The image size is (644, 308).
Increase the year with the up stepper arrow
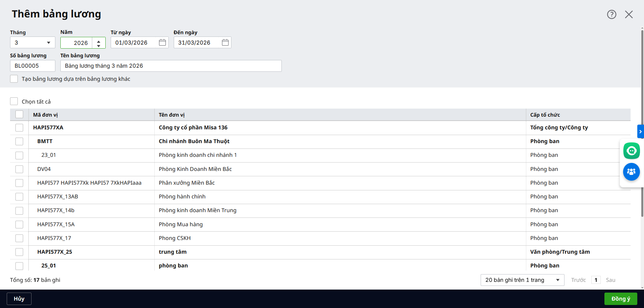coord(99,41)
